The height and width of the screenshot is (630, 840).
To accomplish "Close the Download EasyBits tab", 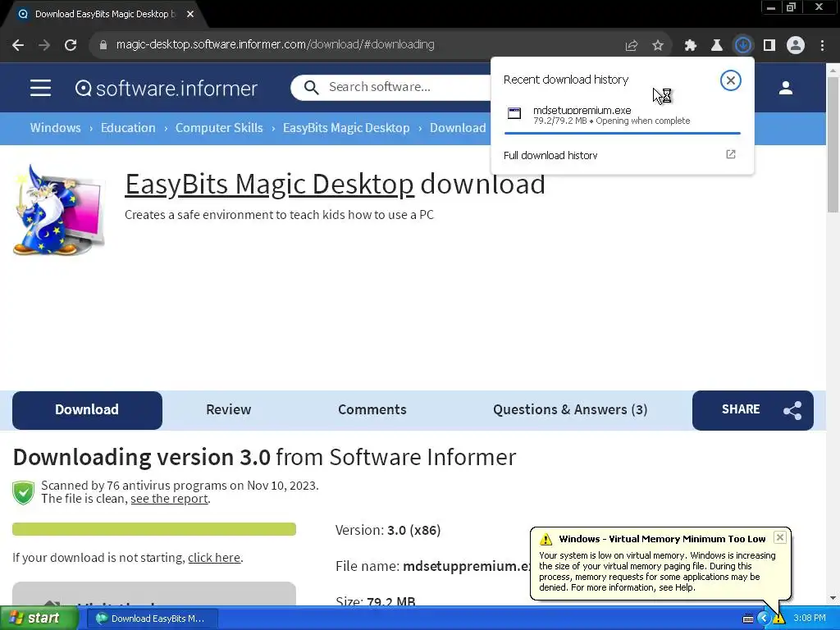I will [x=190, y=14].
